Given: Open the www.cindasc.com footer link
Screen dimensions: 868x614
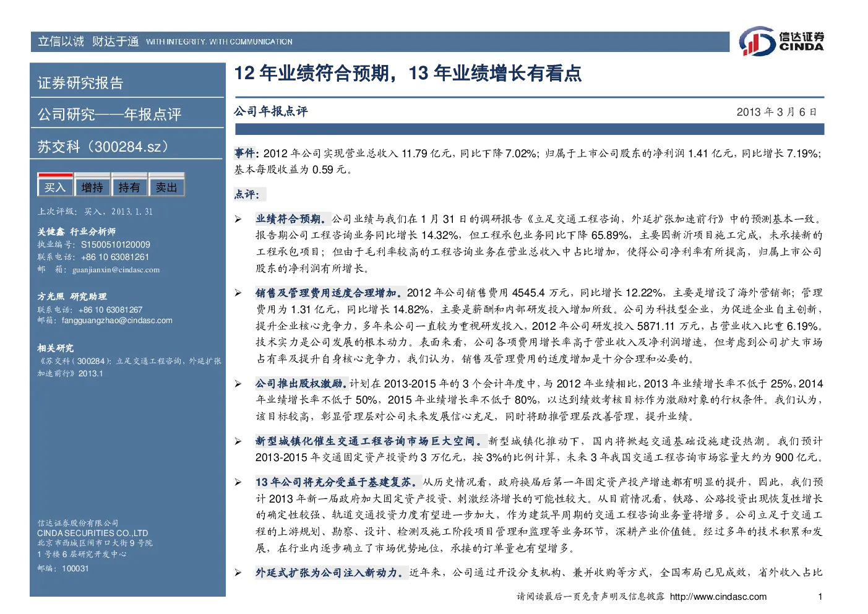Looking at the screenshot, I should pos(718,597).
